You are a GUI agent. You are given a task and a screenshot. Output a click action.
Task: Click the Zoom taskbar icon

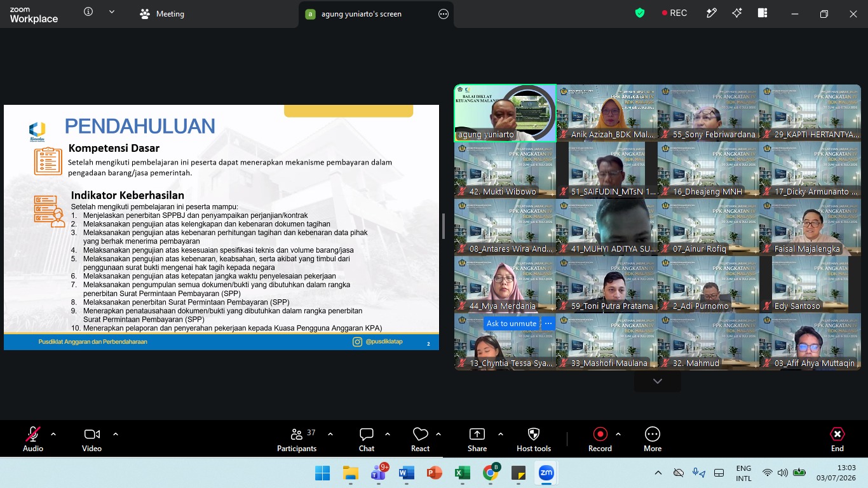(546, 473)
